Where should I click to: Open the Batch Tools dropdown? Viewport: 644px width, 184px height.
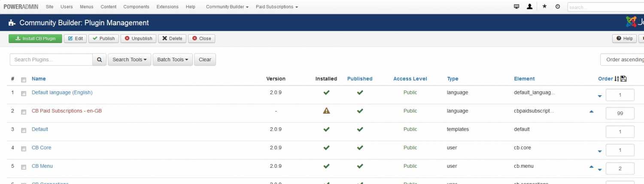pyautogui.click(x=173, y=60)
